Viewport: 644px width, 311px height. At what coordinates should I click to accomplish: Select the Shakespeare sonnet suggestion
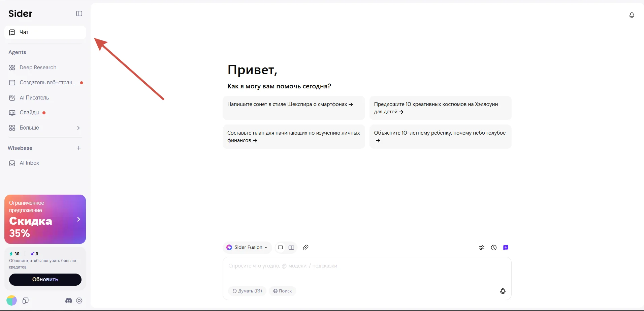294,108
